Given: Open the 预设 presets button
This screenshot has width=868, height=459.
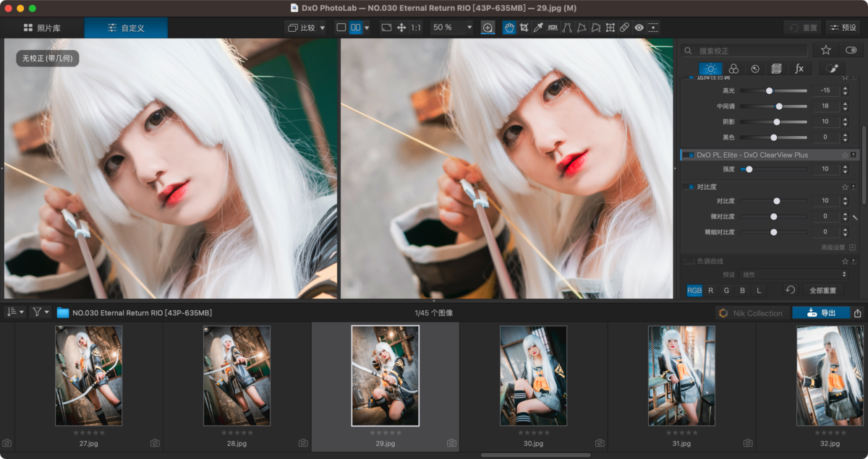Looking at the screenshot, I should 843,27.
